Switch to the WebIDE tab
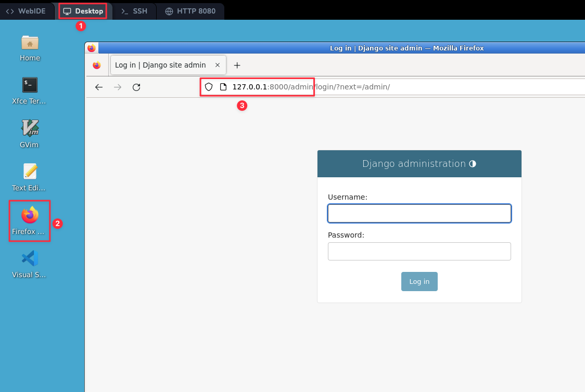This screenshot has width=585, height=392. [x=27, y=11]
